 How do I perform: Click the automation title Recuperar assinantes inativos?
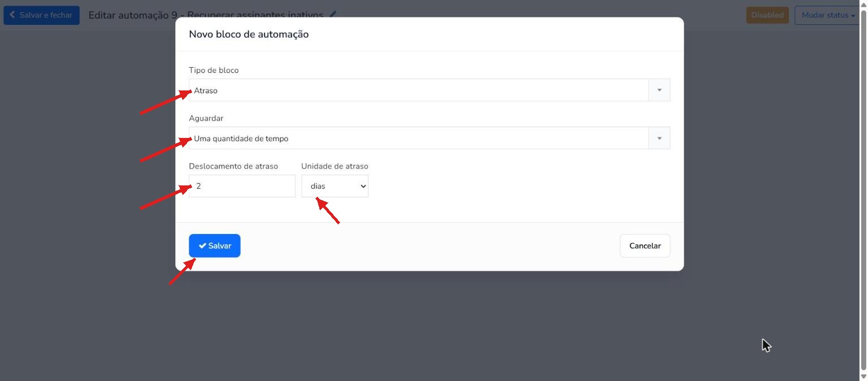[x=255, y=15]
